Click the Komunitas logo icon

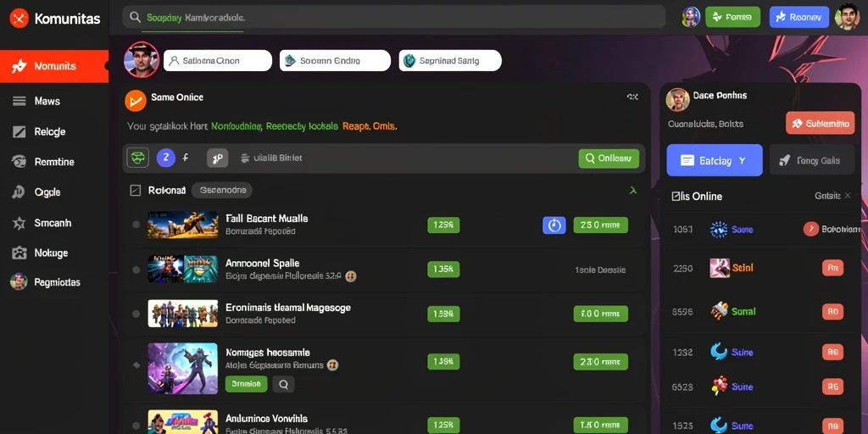coord(19,19)
